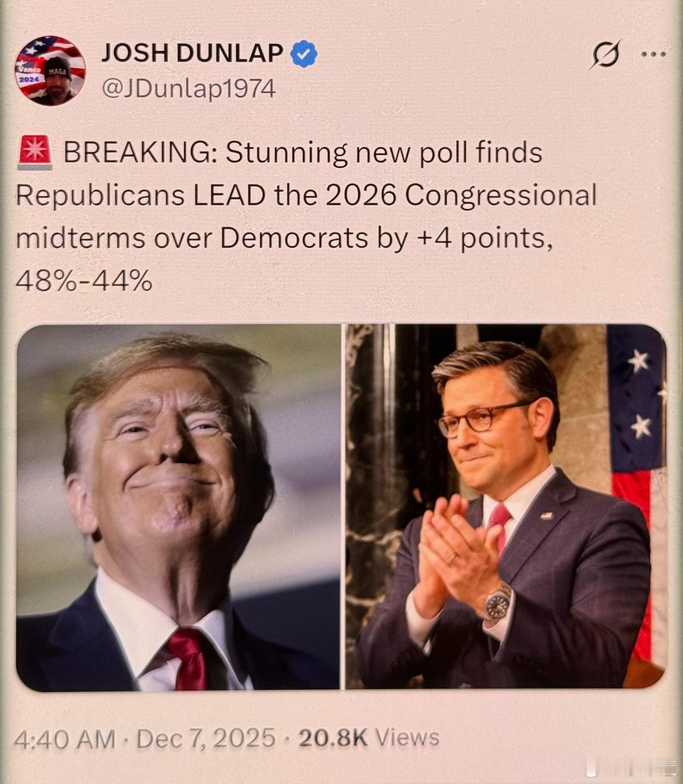Open right photo of clapping man with glasses
The image size is (683, 784).
pyautogui.click(x=506, y=507)
